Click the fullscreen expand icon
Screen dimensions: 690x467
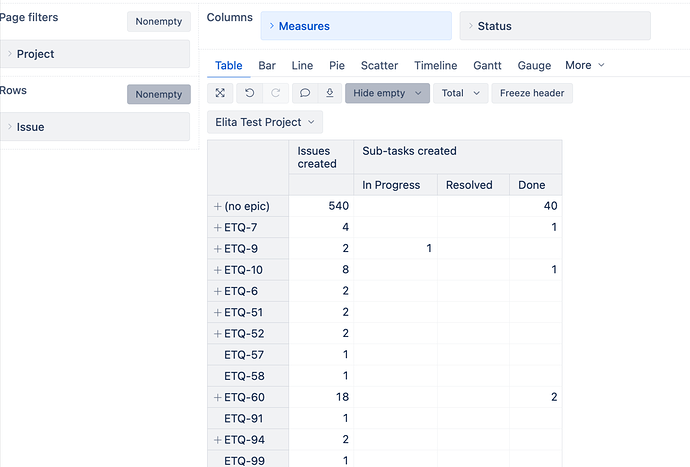tap(220, 93)
